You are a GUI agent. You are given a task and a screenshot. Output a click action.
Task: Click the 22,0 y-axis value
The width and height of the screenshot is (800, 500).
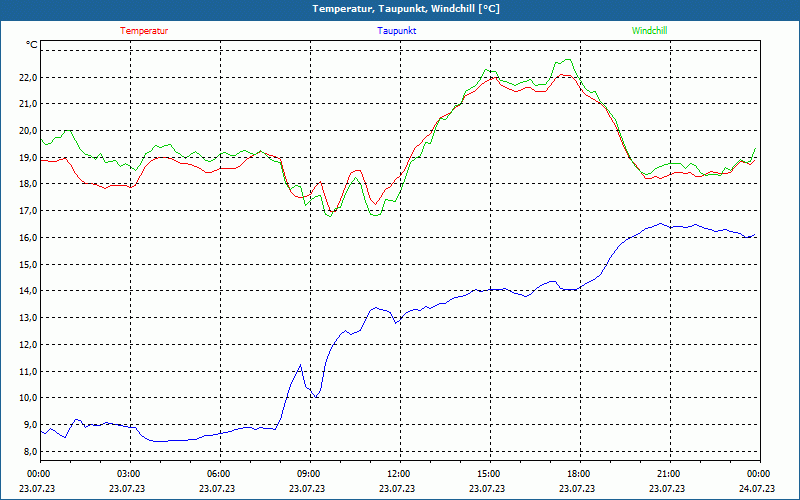pos(29,78)
